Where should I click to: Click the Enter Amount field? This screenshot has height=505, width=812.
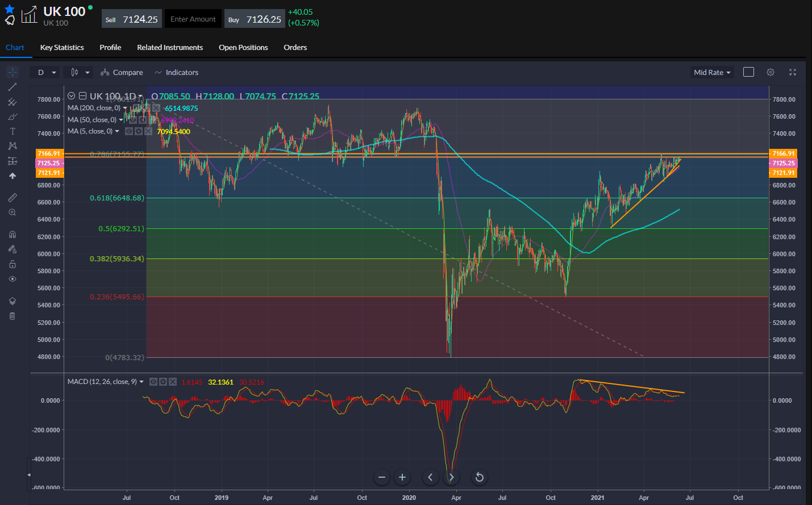click(x=193, y=19)
